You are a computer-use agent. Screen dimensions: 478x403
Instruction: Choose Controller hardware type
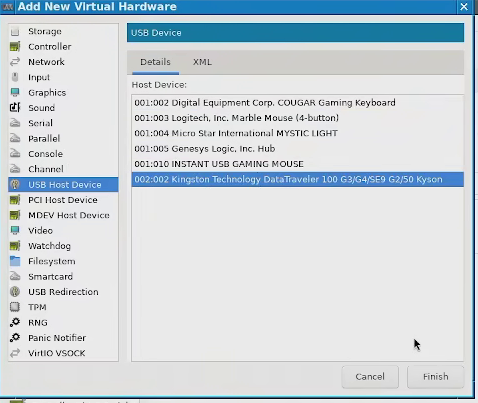tap(50, 47)
